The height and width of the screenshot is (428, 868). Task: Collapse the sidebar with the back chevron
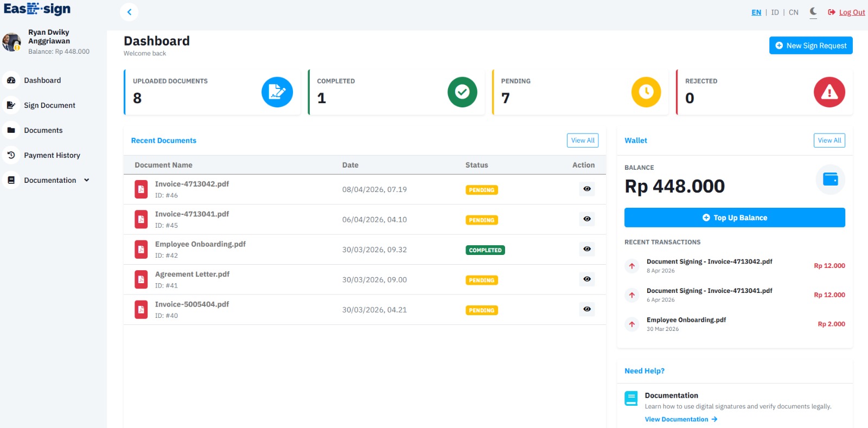pyautogui.click(x=129, y=12)
